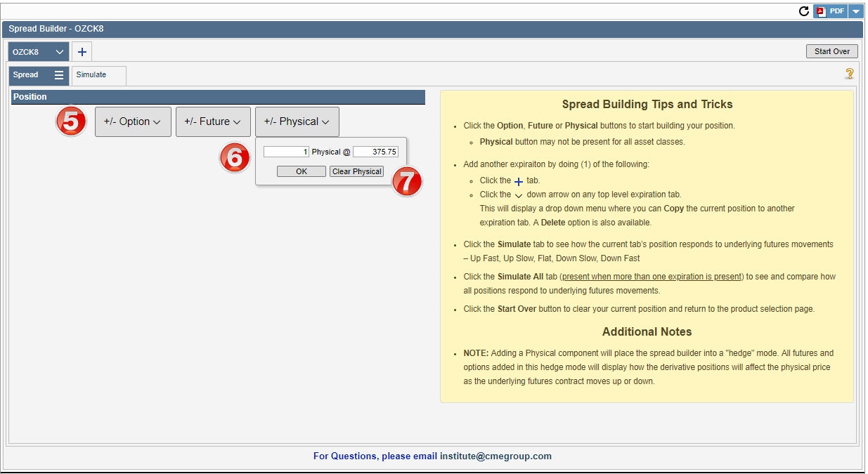Click the Start Over button
This screenshot has width=868, height=474.
[831, 51]
